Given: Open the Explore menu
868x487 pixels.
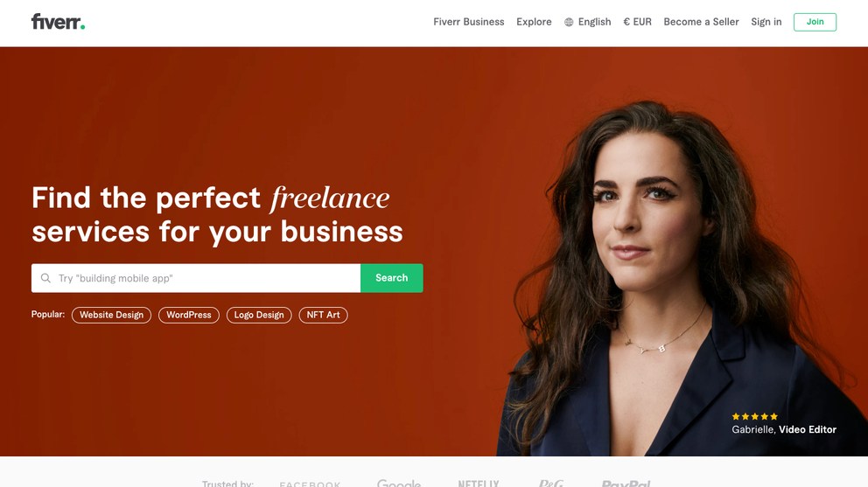Looking at the screenshot, I should point(534,22).
